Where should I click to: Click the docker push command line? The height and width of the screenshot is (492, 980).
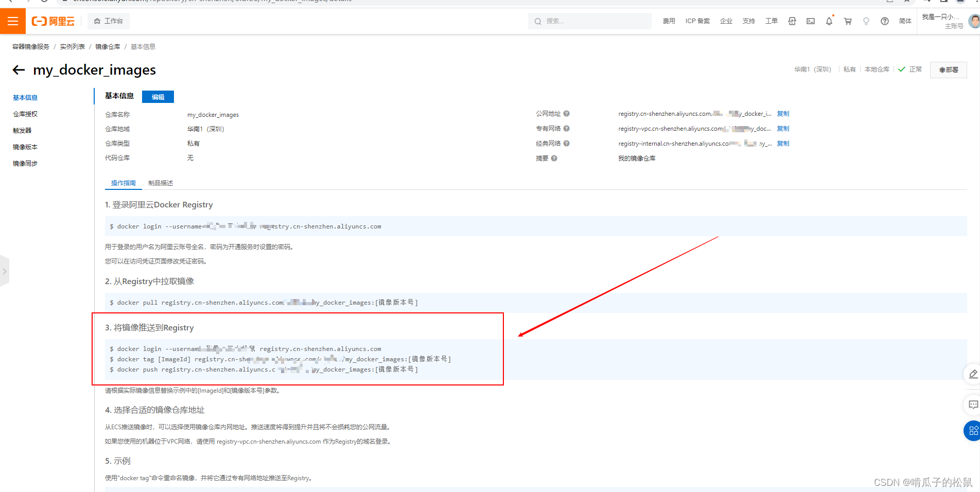[x=264, y=370]
